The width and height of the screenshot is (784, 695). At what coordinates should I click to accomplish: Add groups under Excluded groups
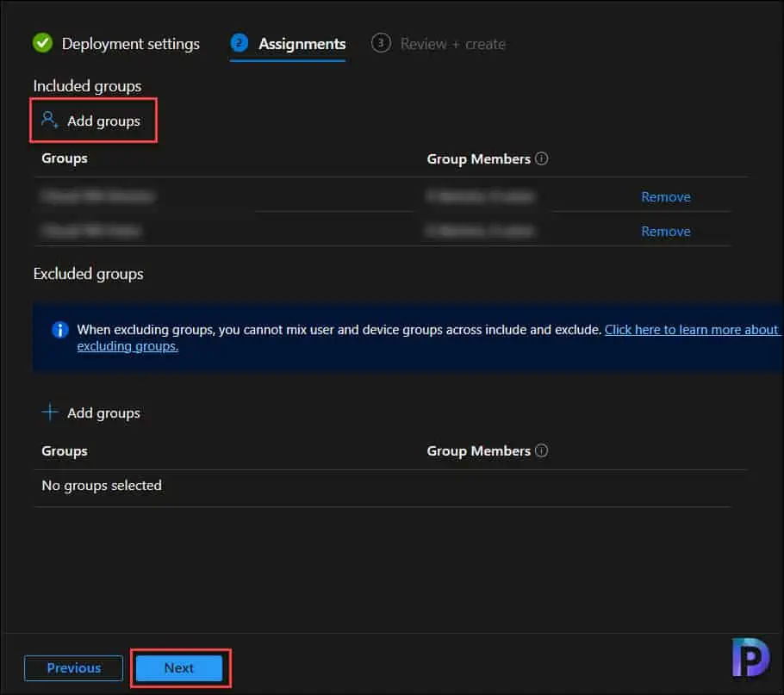[91, 413]
